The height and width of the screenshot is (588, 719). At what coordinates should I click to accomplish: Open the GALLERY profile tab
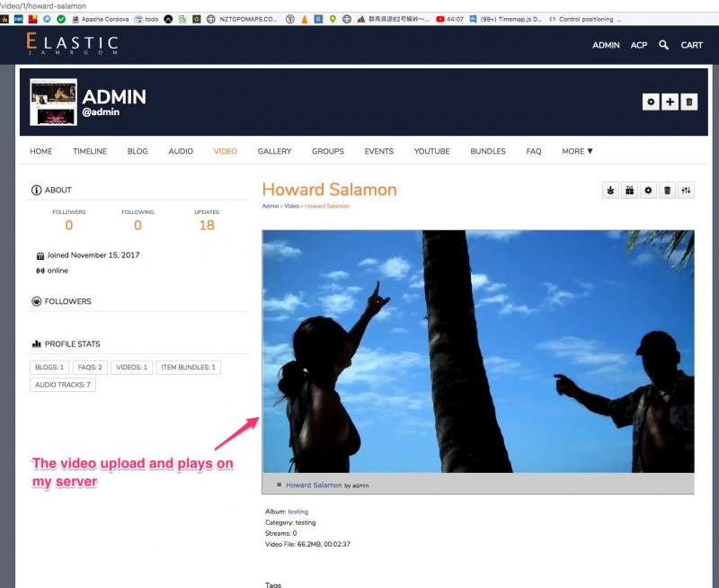coord(274,151)
